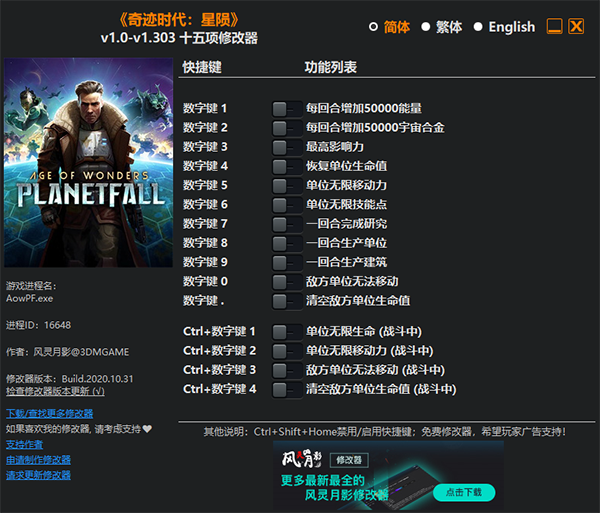Click the Planetfall game cover image
The height and width of the screenshot is (513, 600).
[x=88, y=164]
